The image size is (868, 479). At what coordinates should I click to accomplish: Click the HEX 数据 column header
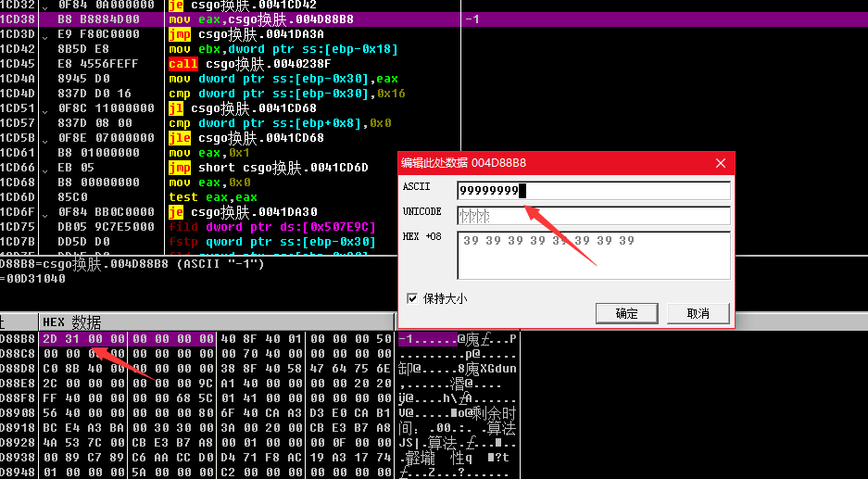(x=217, y=322)
